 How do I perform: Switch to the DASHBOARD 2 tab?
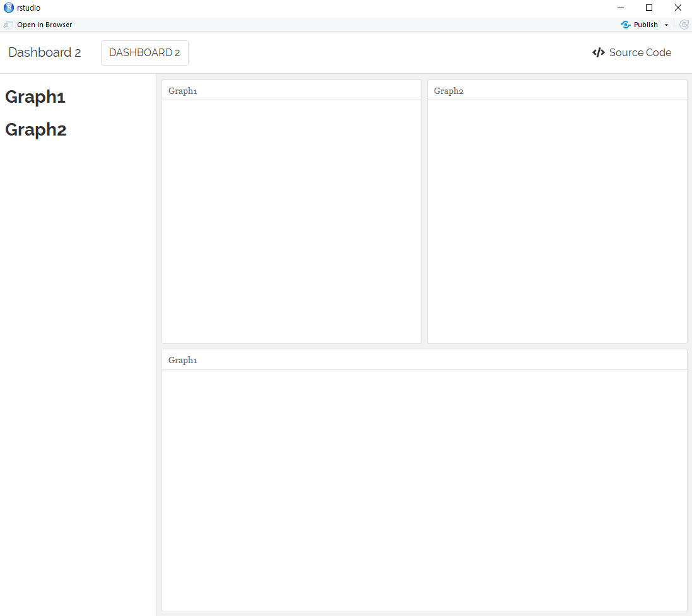click(144, 52)
